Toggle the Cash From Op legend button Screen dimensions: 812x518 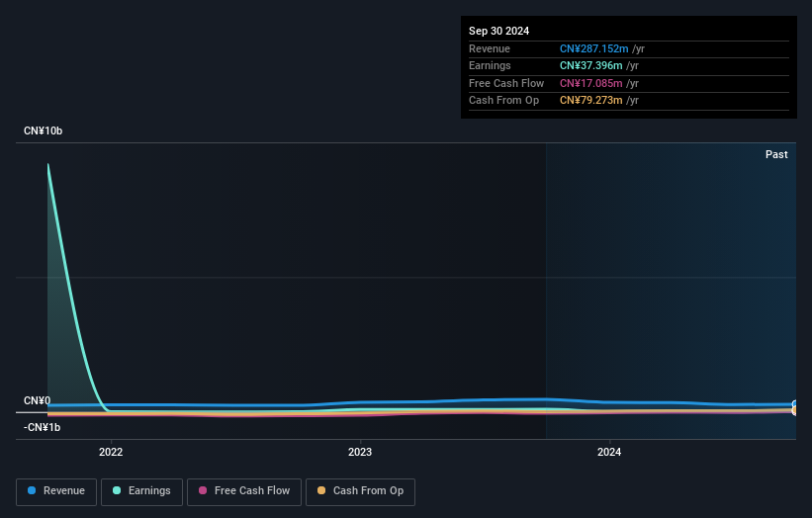tap(360, 491)
